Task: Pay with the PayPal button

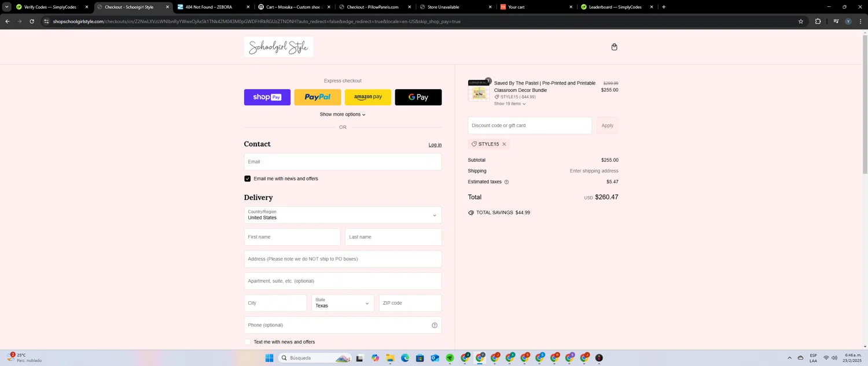Action: 317,97
